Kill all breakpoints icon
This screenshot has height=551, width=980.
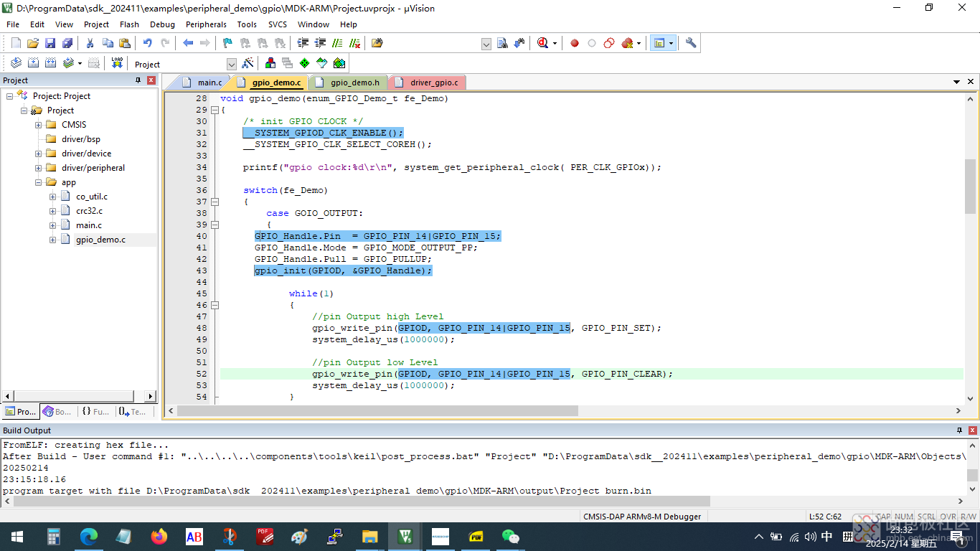coord(627,43)
